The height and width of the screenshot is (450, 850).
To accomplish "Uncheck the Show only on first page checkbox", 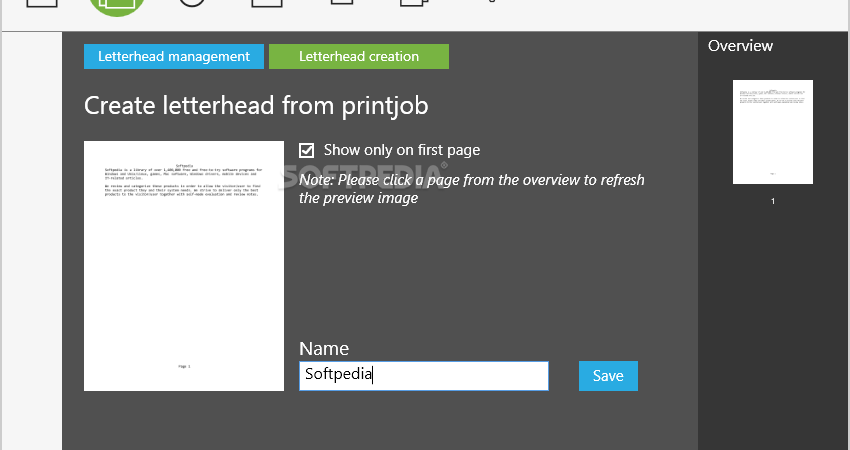I will 306,151.
